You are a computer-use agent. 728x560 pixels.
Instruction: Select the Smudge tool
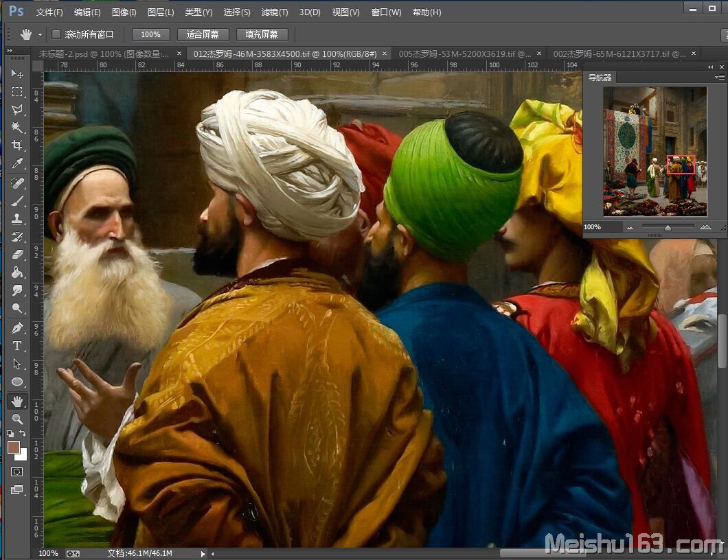(x=17, y=290)
